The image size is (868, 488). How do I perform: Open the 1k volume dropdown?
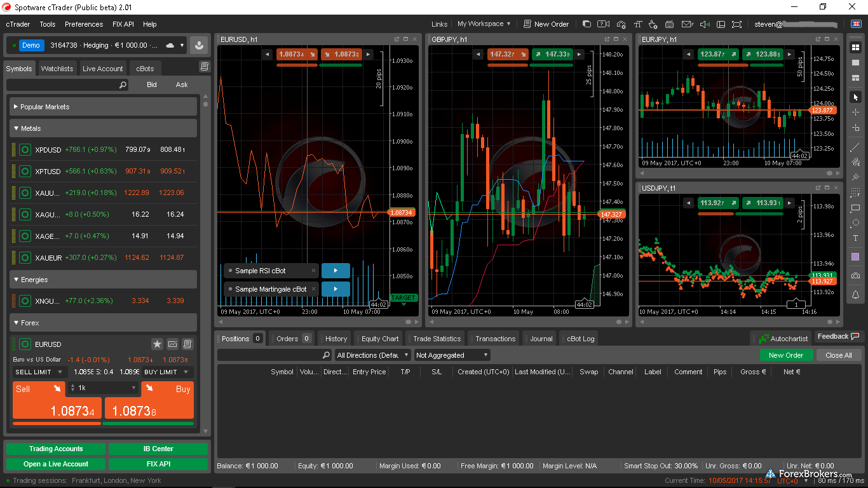pyautogui.click(x=104, y=388)
